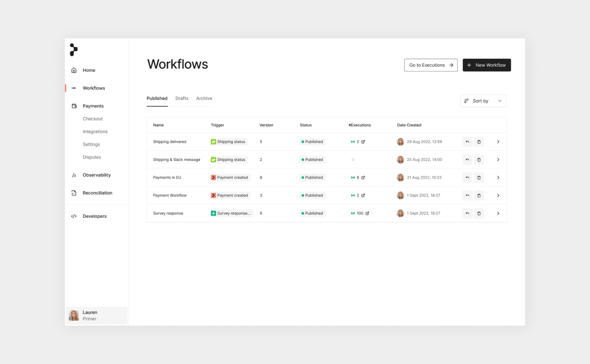This screenshot has width=590, height=364.
Task: Click the Payments wallet icon in sidebar
Action: [x=74, y=106]
